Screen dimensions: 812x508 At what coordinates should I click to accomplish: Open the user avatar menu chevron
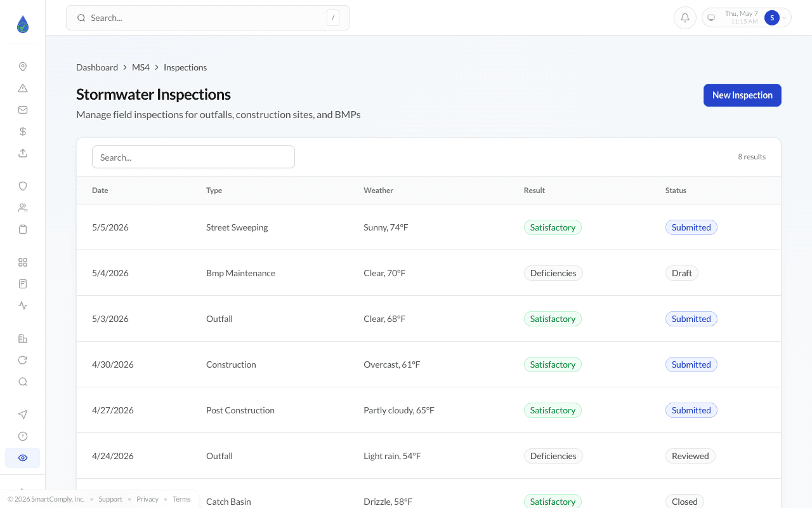pos(784,18)
